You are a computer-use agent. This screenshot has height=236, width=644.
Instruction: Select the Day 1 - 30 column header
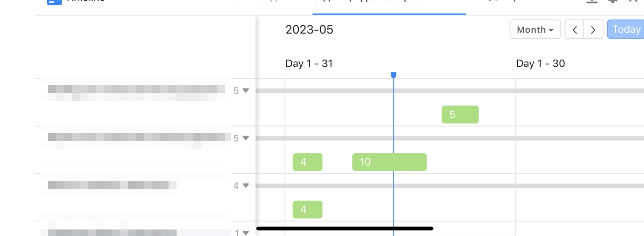tap(540, 64)
